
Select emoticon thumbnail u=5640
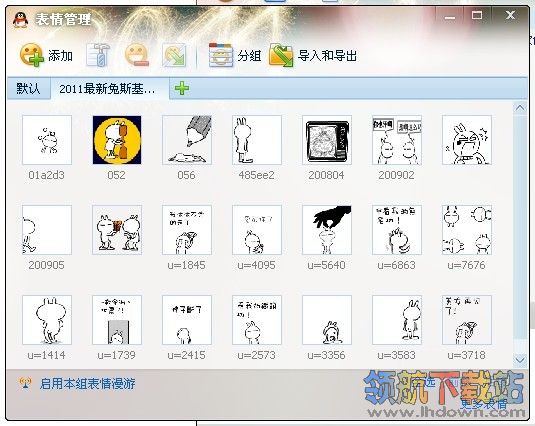(x=327, y=230)
